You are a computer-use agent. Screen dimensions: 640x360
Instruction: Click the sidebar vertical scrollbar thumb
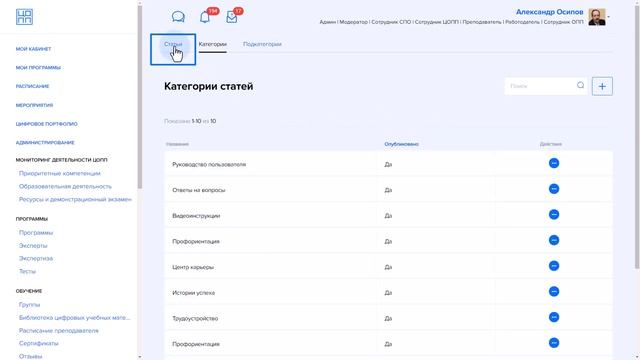[140, 97]
